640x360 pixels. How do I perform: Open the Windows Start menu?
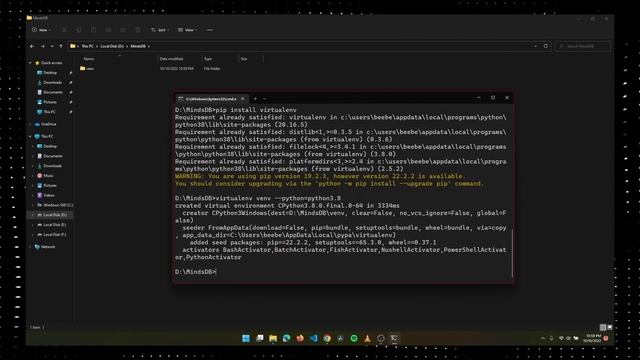[x=246, y=338]
